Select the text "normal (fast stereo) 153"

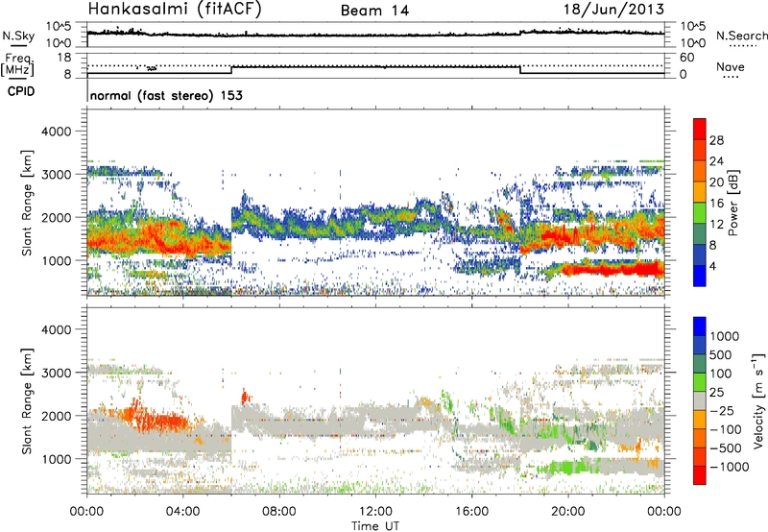point(166,96)
